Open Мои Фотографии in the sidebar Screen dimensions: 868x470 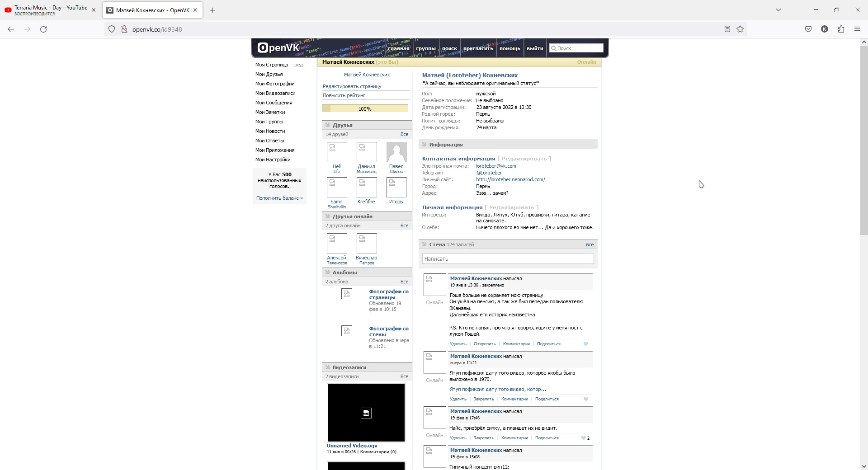pyautogui.click(x=275, y=84)
